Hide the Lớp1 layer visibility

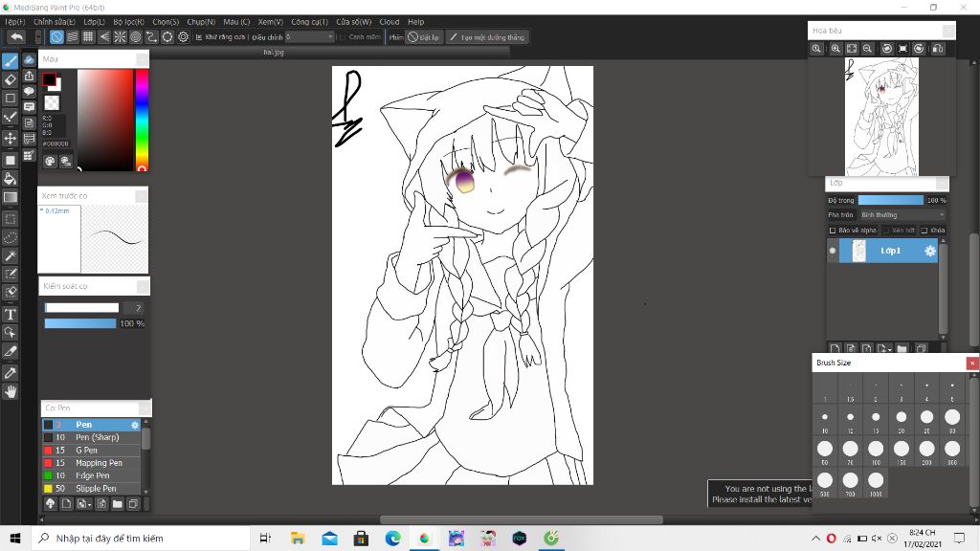pos(833,251)
